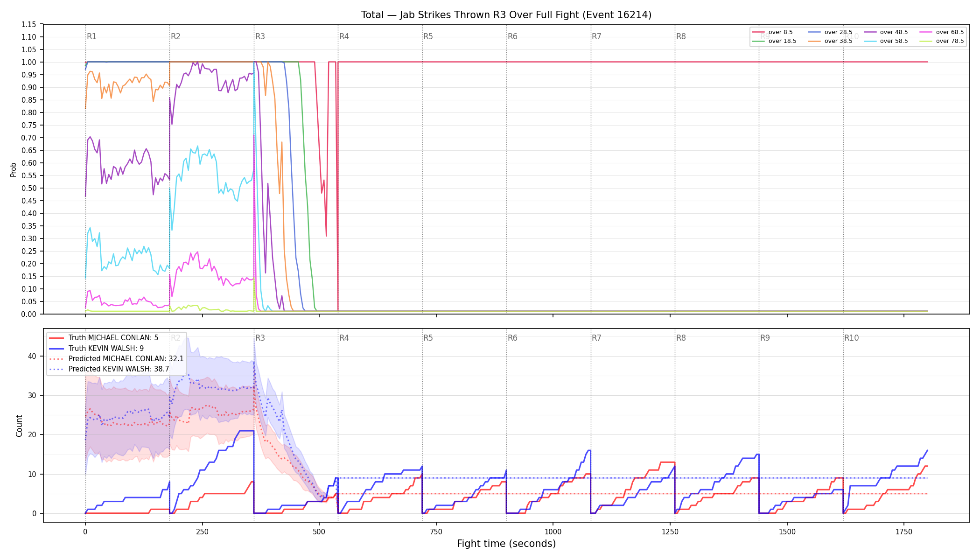Select the R4 round marker in probability chart
The width and height of the screenshot is (980, 560).
(x=344, y=36)
